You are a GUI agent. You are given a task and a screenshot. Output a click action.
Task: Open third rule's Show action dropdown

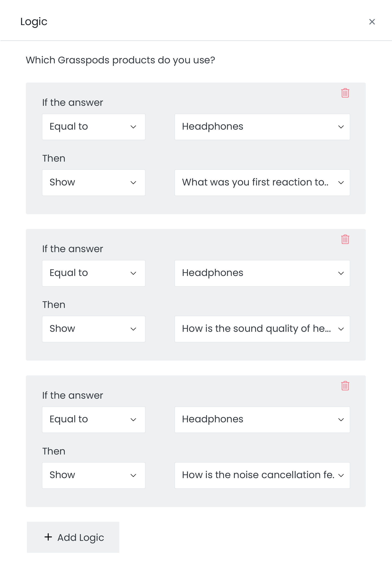coord(93,475)
